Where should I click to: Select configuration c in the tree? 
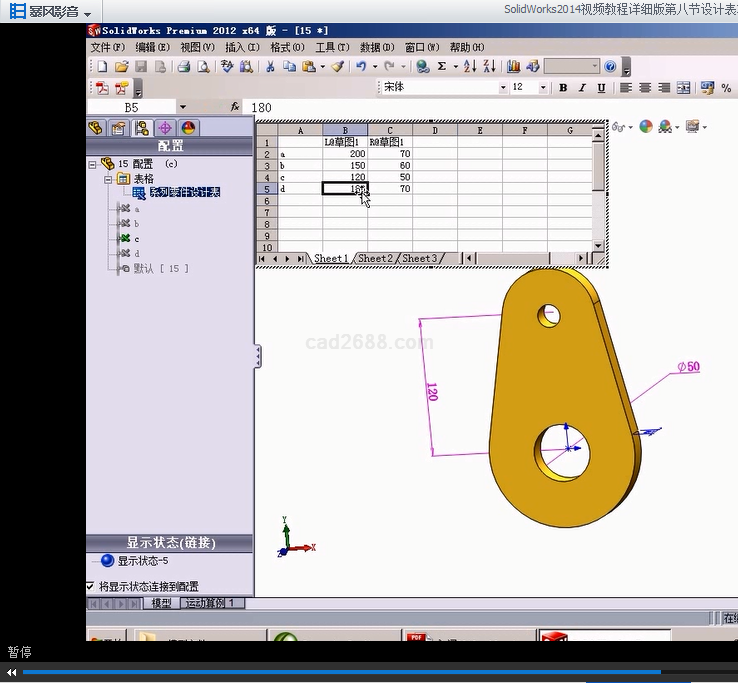tap(136, 239)
